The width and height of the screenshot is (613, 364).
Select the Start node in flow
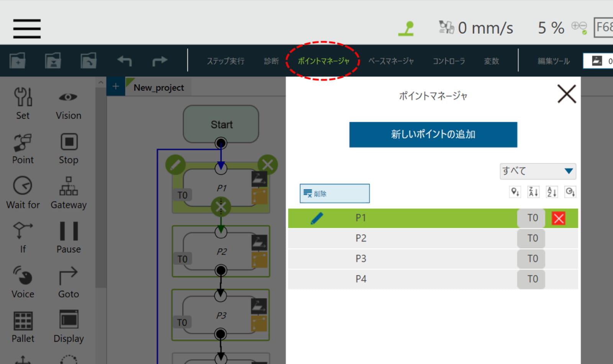(221, 124)
